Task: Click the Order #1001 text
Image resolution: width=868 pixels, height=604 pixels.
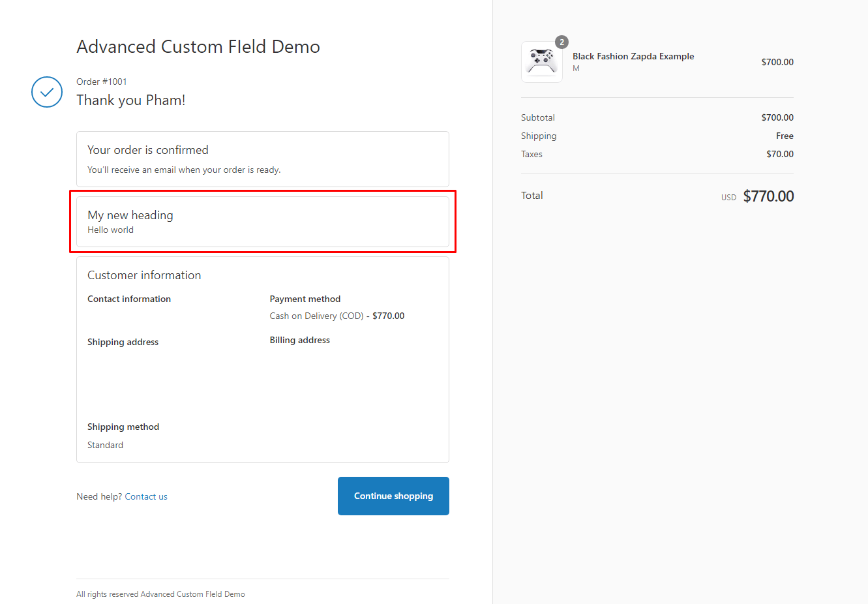Action: (102, 82)
